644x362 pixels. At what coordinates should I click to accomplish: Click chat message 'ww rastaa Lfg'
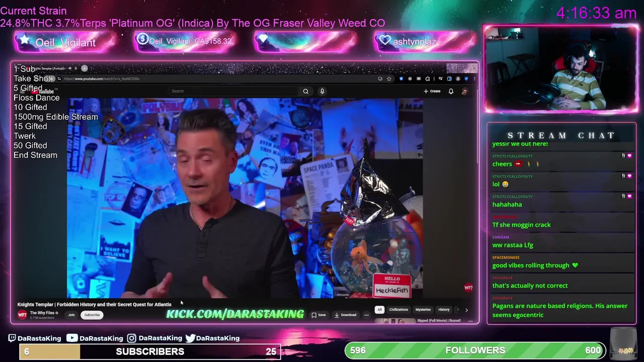click(x=513, y=245)
